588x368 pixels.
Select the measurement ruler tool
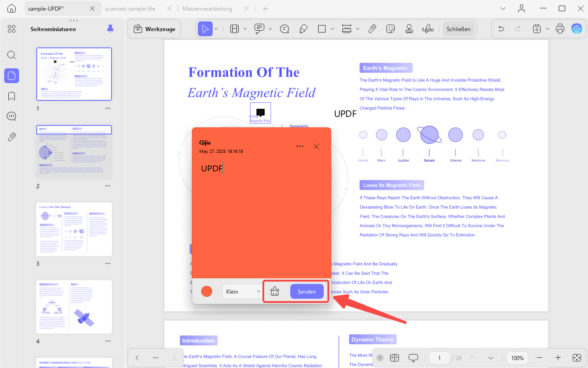[346, 29]
